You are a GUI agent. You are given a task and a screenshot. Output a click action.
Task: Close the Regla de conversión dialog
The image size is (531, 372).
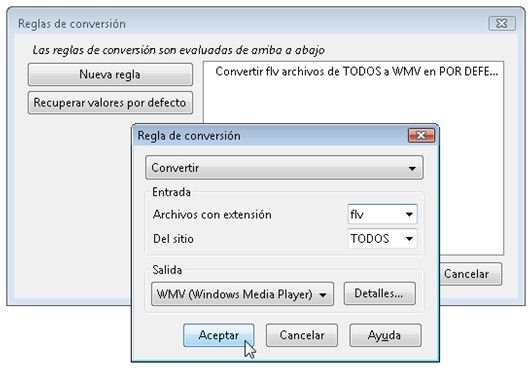click(x=421, y=136)
